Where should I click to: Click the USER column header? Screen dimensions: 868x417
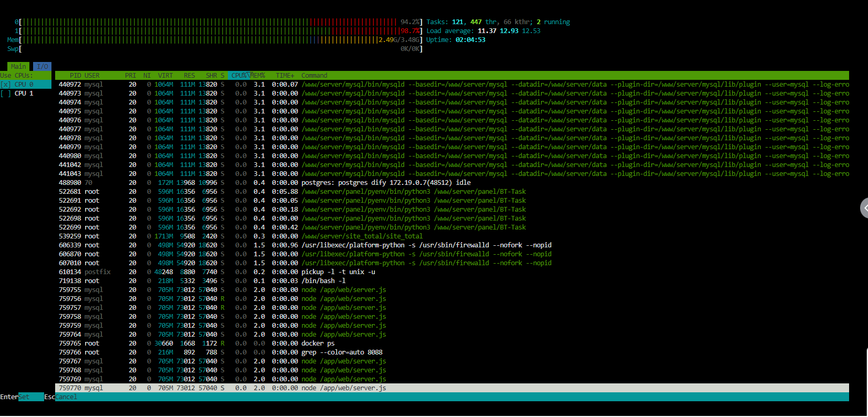(92, 76)
